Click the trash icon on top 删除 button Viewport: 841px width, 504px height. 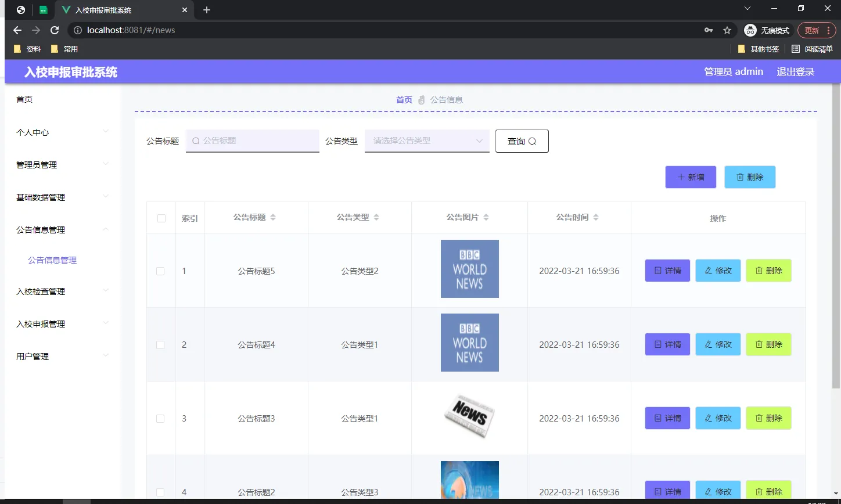point(740,177)
